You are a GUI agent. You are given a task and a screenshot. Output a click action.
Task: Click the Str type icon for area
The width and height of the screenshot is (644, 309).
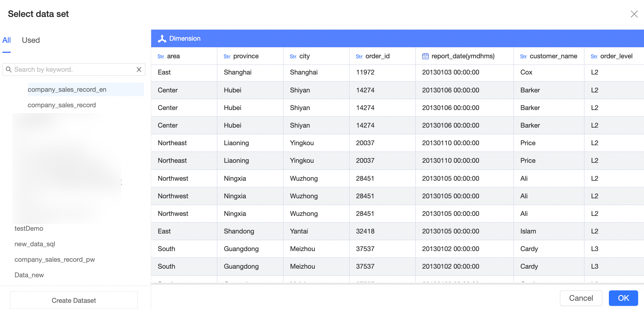(x=161, y=57)
